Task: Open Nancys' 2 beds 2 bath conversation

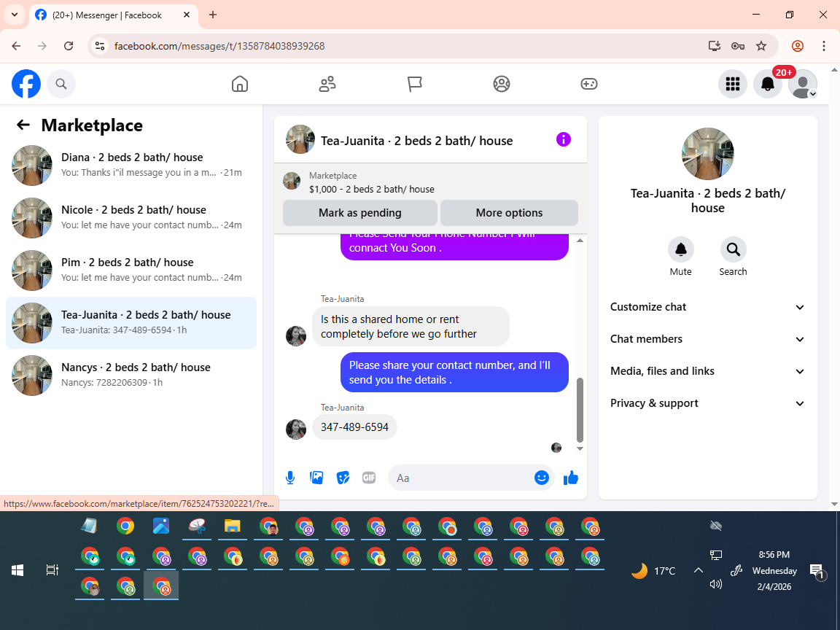Action: pyautogui.click(x=131, y=376)
